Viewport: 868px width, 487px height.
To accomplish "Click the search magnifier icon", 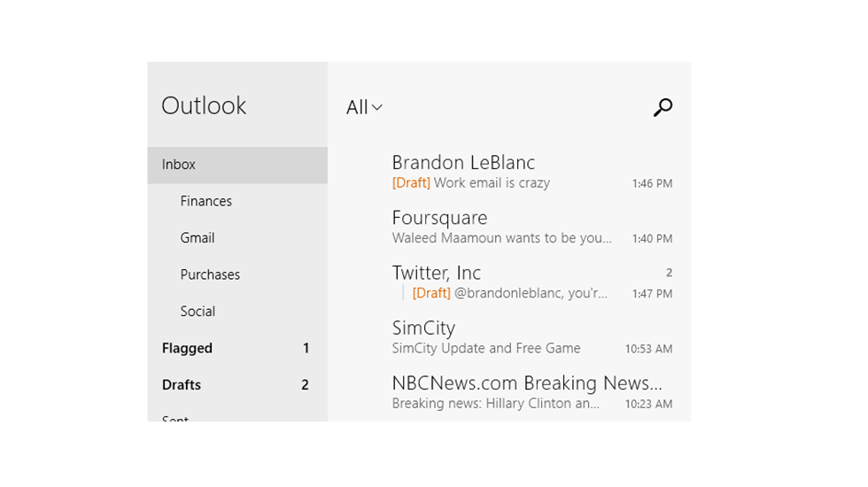I will click(x=663, y=107).
